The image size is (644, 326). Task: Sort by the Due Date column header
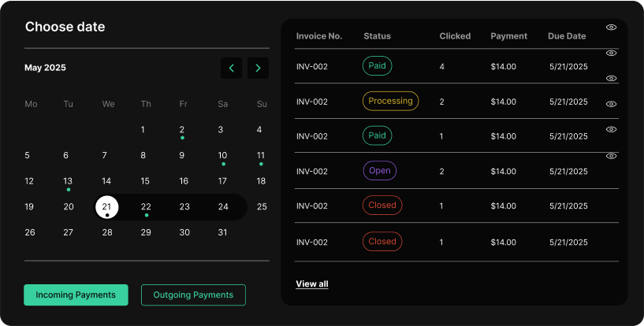pyautogui.click(x=567, y=36)
